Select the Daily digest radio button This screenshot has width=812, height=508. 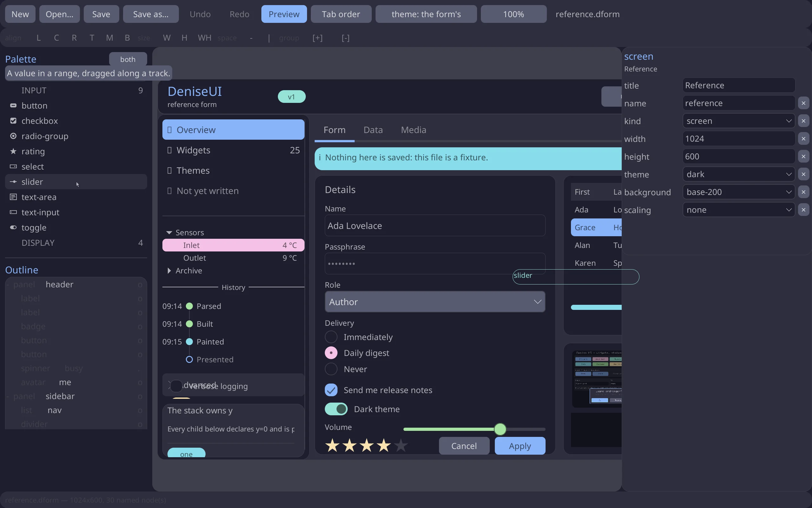point(331,353)
